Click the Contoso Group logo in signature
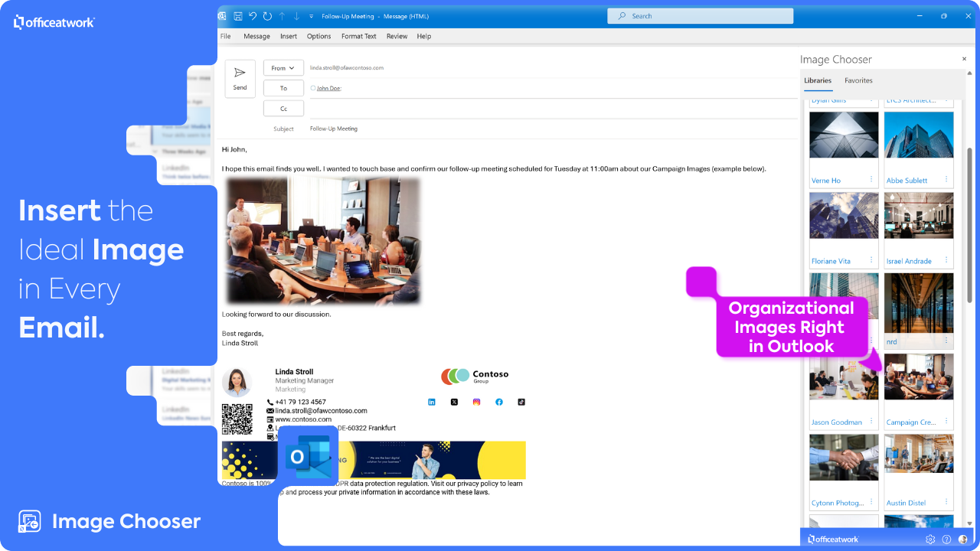This screenshot has width=980, height=551. (x=475, y=376)
